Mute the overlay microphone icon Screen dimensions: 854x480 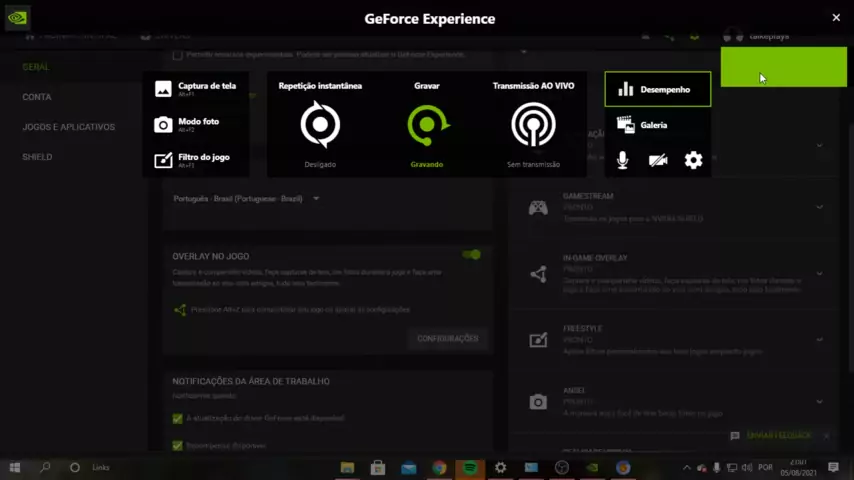(x=623, y=160)
